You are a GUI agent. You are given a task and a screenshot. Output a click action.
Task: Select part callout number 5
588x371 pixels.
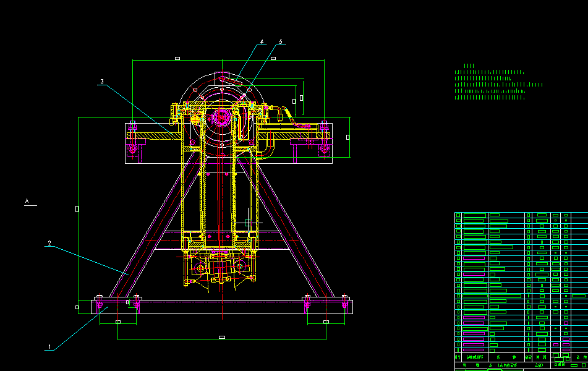point(281,42)
